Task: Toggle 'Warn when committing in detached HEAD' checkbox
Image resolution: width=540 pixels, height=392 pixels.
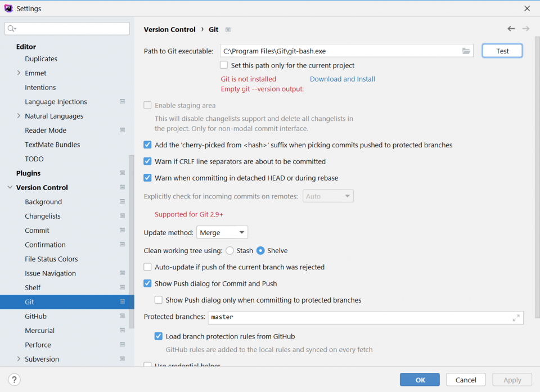Action: (147, 178)
